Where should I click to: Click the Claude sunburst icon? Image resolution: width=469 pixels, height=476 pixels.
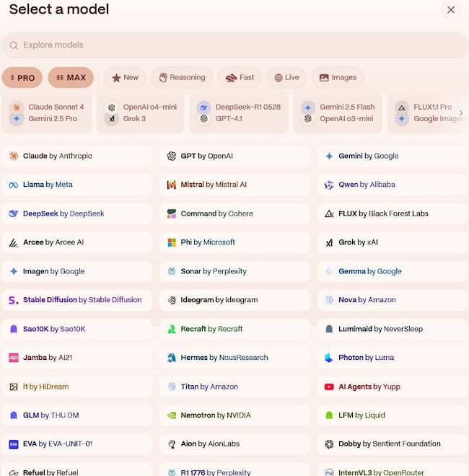tap(14, 156)
